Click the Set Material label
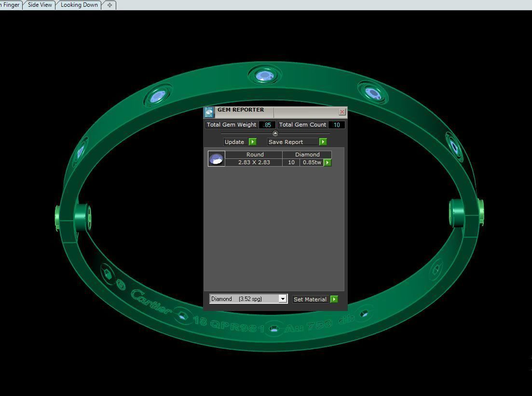The height and width of the screenshot is (396, 532). [310, 299]
